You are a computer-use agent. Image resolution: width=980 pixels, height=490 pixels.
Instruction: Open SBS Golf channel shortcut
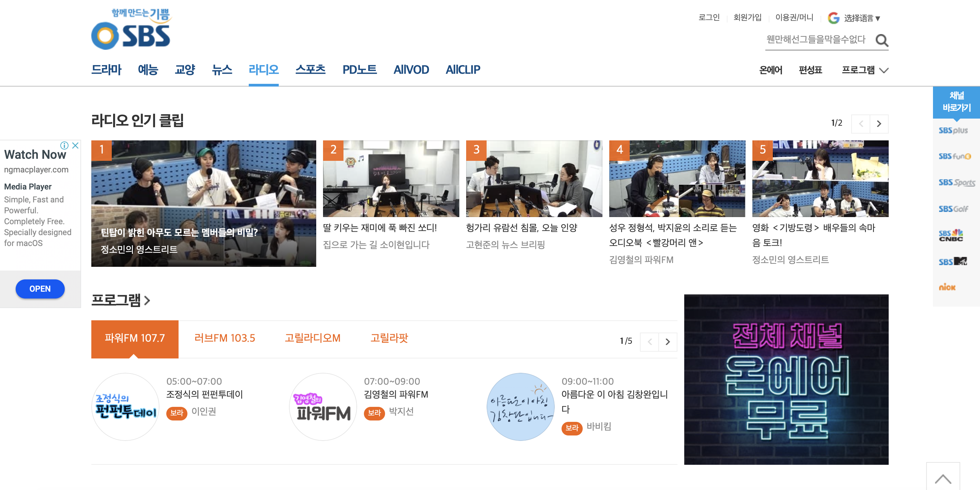[953, 209]
